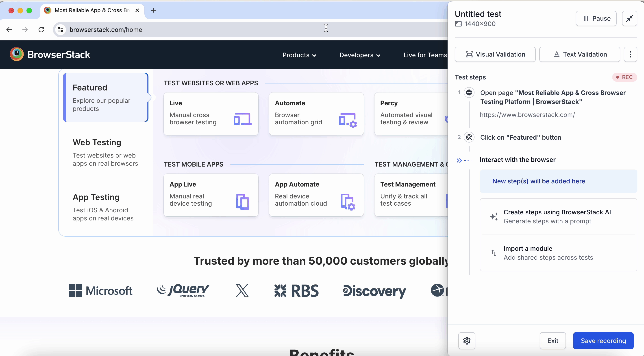This screenshot has height=356, width=644.
Task: Click the Save recording button
Action: click(603, 341)
